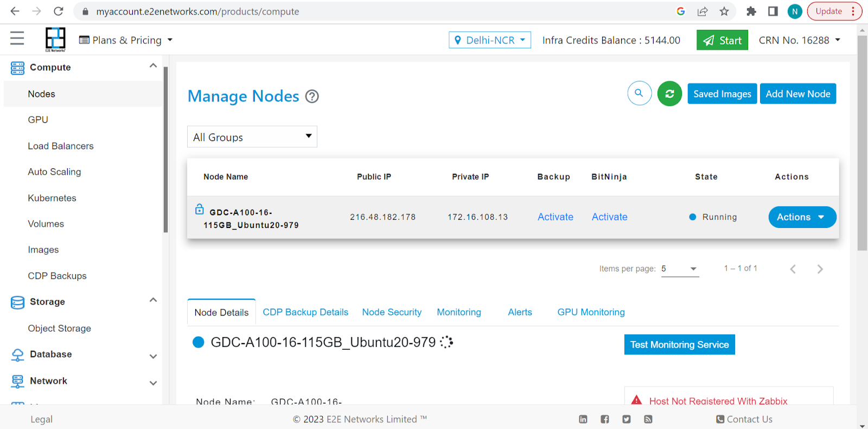Open the Delhi-NCR region dropdown

pos(489,40)
